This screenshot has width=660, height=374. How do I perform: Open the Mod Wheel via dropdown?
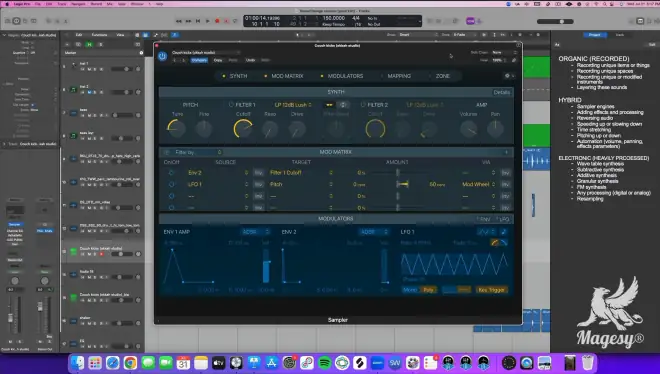(479, 184)
